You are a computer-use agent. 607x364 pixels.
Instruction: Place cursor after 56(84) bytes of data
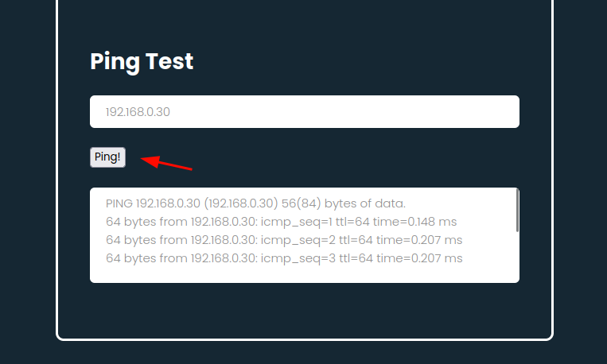[x=407, y=203]
